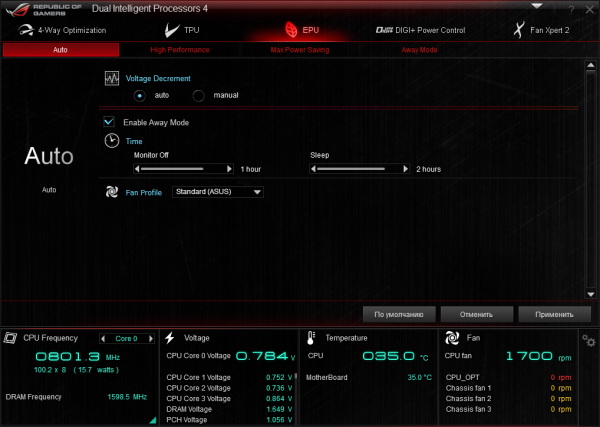Select previous core with left arrow
This screenshot has height=427, width=600.
coord(103,339)
